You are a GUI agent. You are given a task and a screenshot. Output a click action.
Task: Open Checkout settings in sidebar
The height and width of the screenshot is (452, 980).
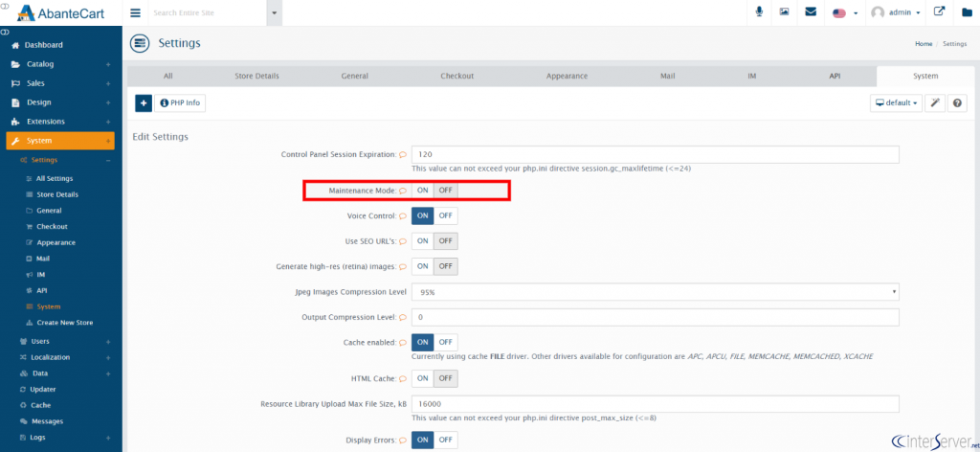pos(52,226)
